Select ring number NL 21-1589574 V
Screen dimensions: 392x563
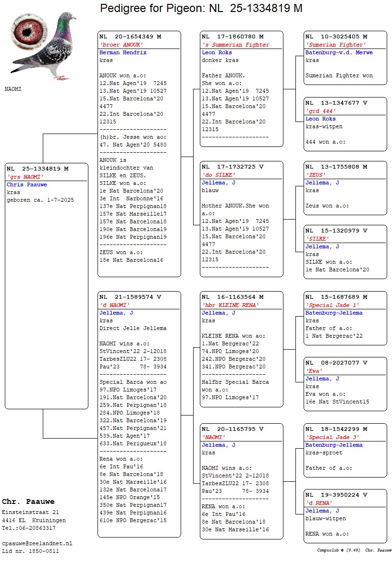(130, 297)
